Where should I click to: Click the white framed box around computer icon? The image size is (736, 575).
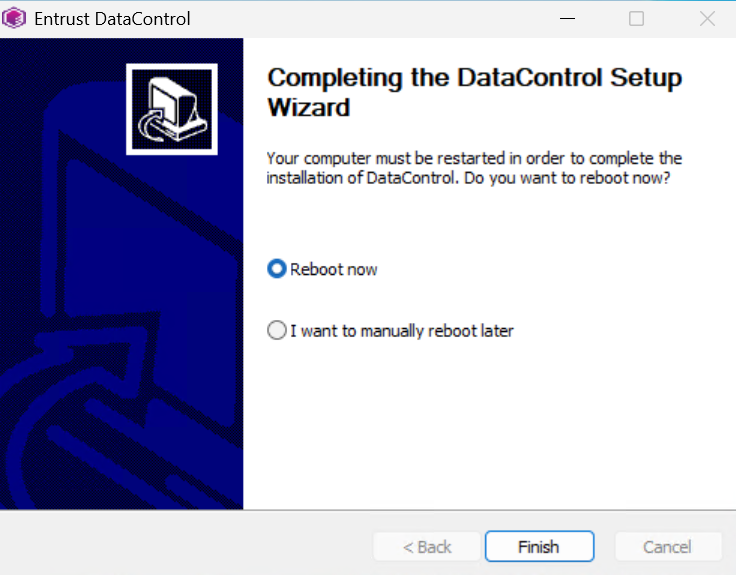pyautogui.click(x=172, y=109)
